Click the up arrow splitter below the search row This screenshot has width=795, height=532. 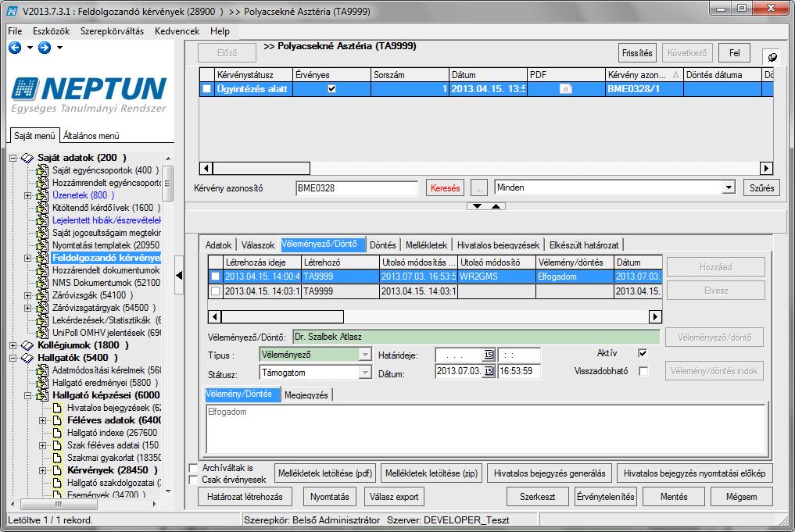(496, 206)
